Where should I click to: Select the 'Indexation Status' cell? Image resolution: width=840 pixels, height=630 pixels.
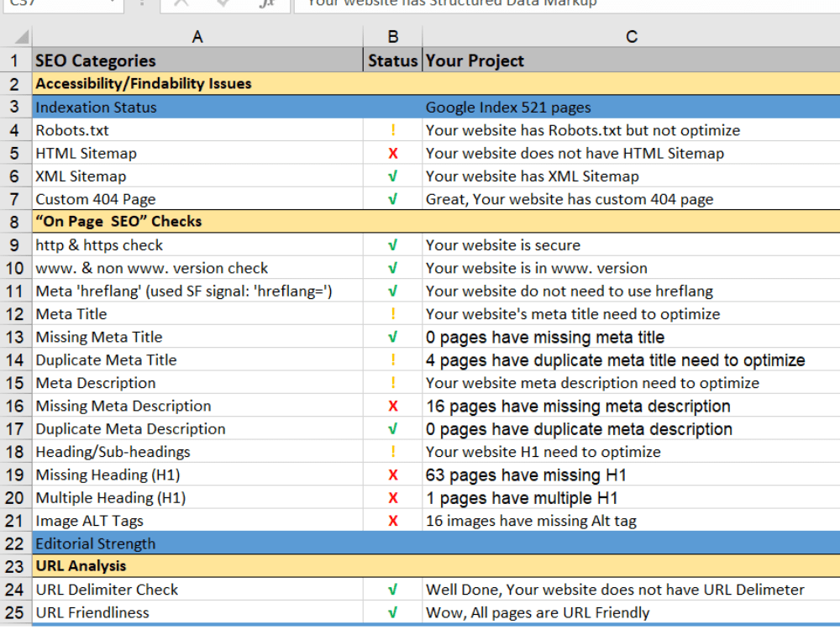click(197, 108)
